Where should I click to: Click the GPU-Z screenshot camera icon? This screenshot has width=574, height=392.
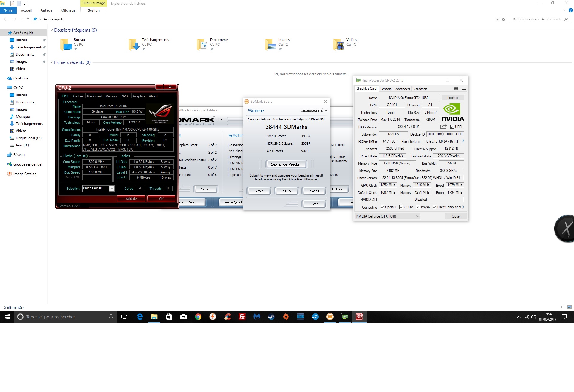[456, 88]
